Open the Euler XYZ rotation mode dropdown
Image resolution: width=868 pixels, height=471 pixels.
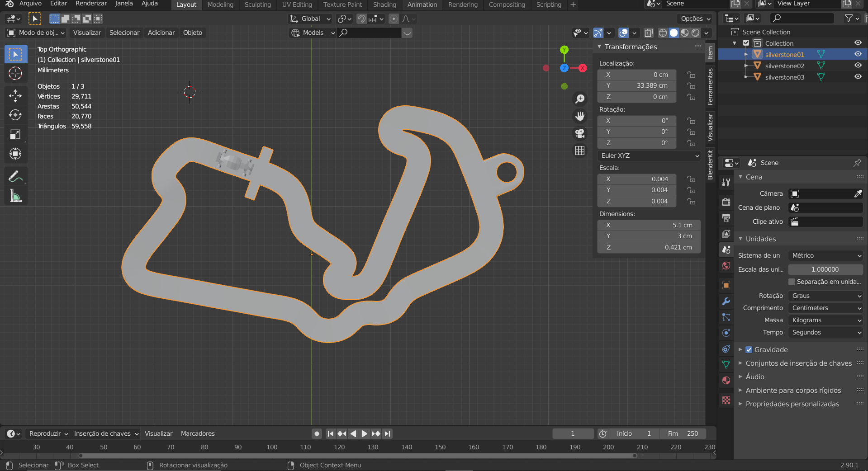[649, 155]
